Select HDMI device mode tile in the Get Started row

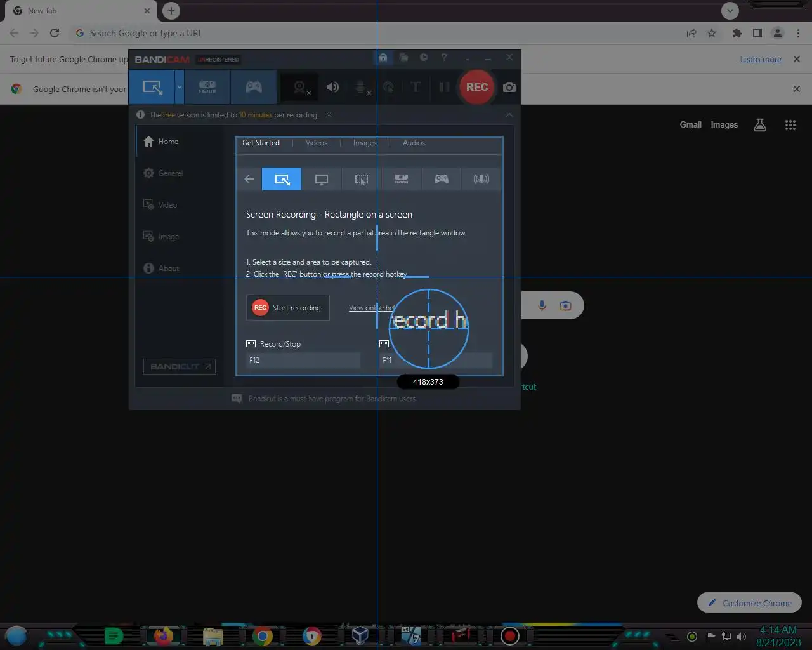coord(401,179)
